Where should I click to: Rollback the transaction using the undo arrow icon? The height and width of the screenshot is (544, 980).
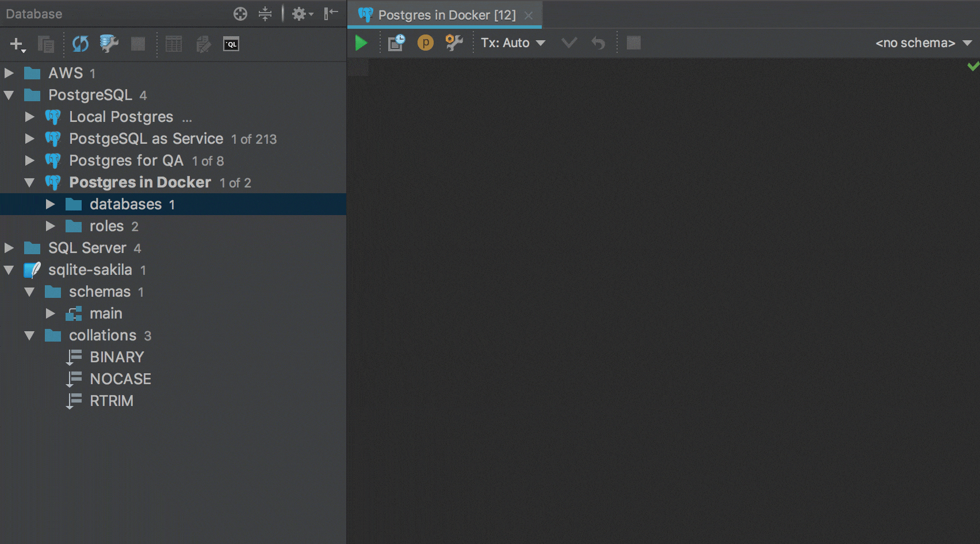point(598,43)
